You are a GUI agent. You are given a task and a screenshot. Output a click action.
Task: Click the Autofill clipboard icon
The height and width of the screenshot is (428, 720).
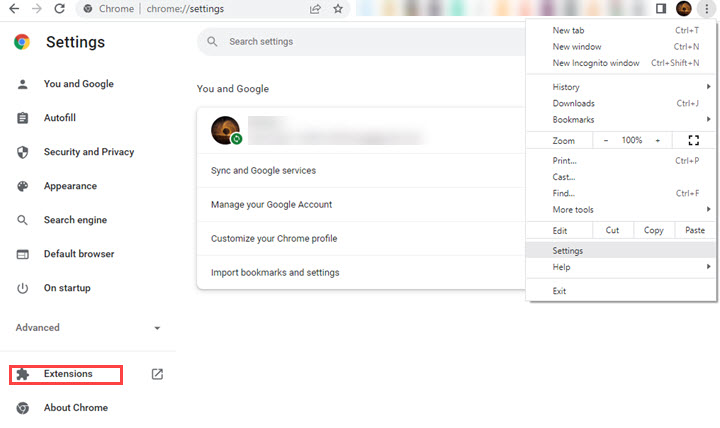22,118
